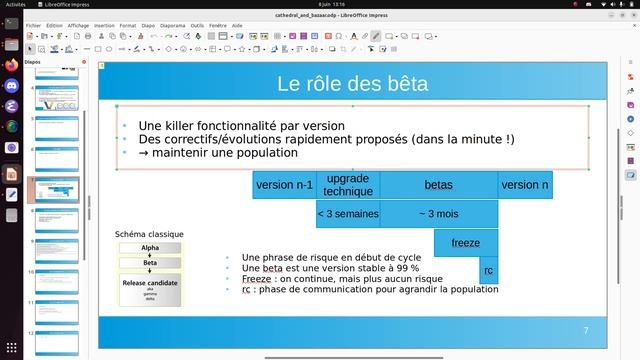Screen dimensions: 640x360
Task: Insert text box icon
Action: [x=328, y=36]
